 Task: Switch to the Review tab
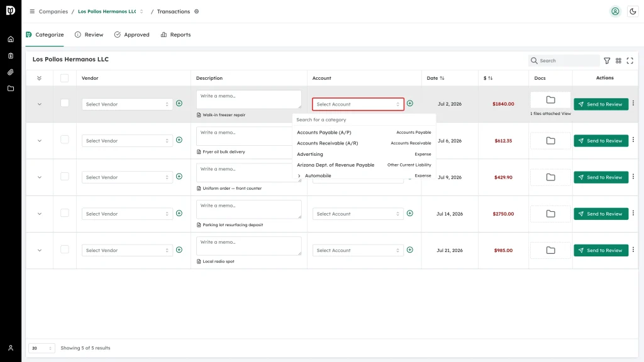click(x=89, y=35)
